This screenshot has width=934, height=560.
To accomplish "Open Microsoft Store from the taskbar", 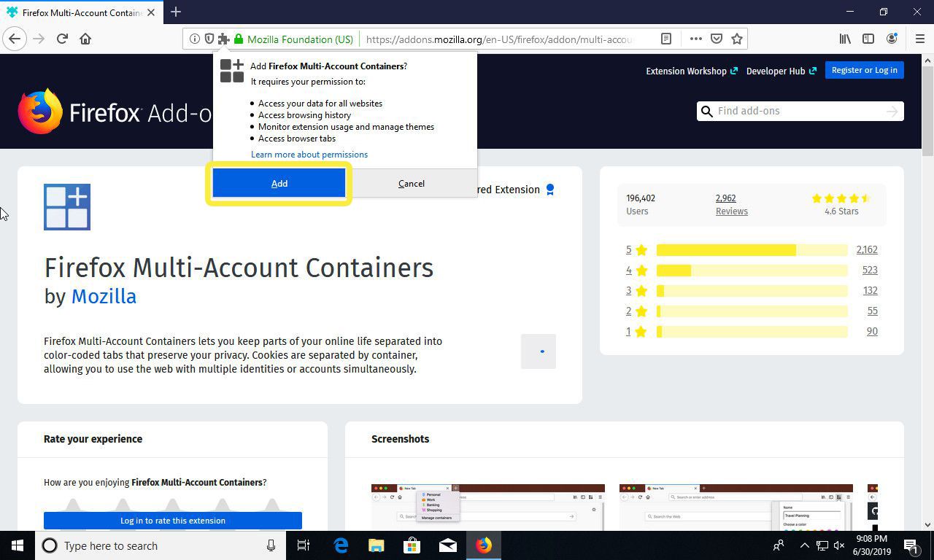I will click(x=412, y=545).
